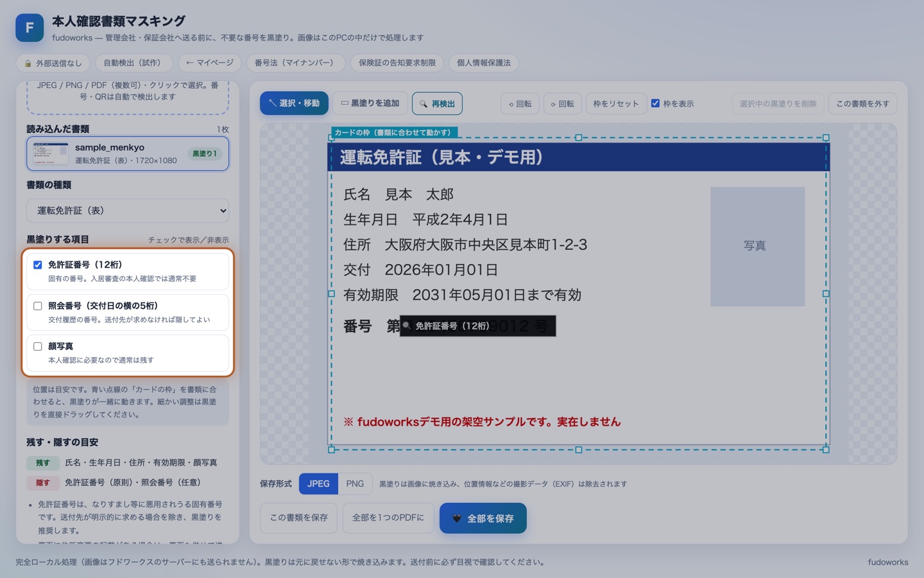Click the チェックで表示／非表示 hint
924x578 pixels.
point(189,240)
